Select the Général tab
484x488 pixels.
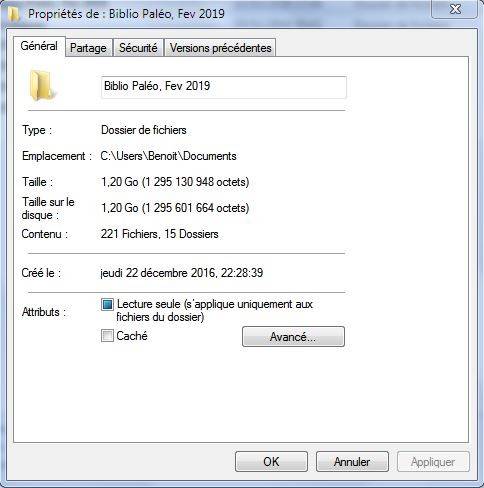click(39, 46)
